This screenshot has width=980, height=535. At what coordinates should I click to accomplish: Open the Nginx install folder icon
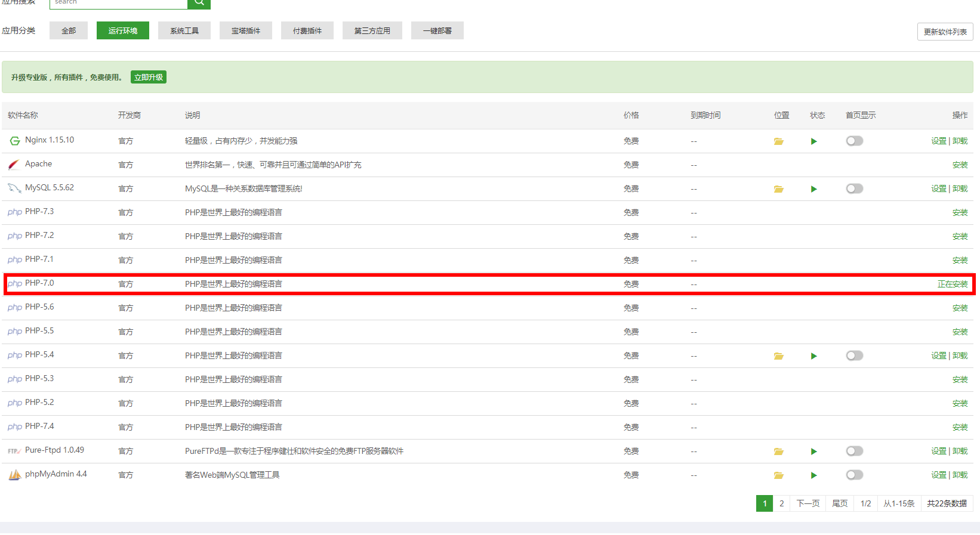point(778,141)
